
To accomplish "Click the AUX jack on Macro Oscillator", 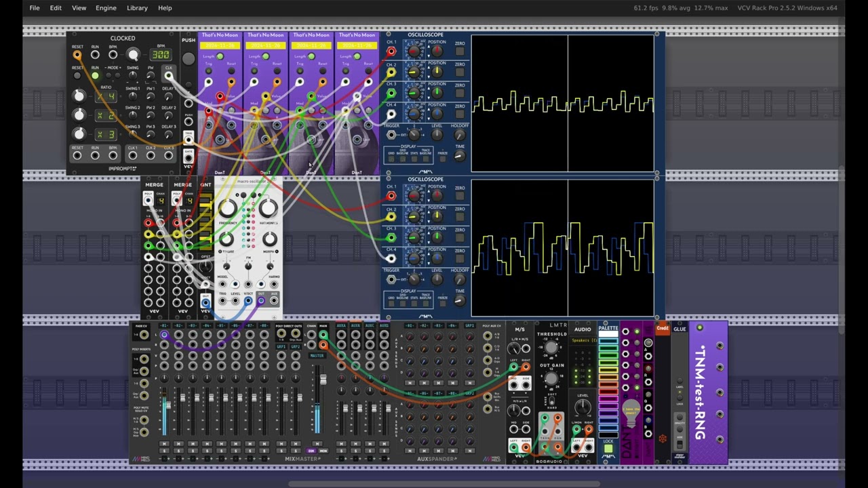I will coord(274,301).
